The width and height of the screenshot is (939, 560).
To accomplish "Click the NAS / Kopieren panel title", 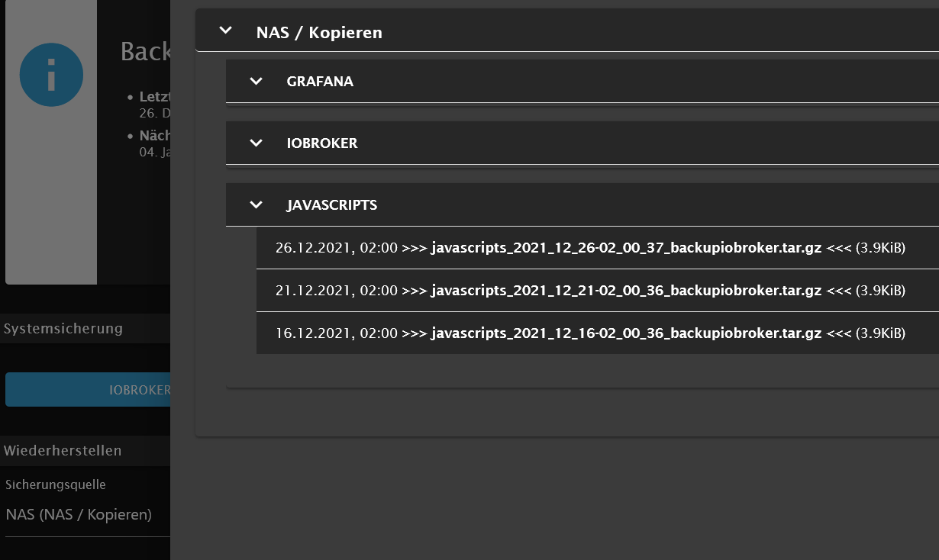I will (319, 33).
